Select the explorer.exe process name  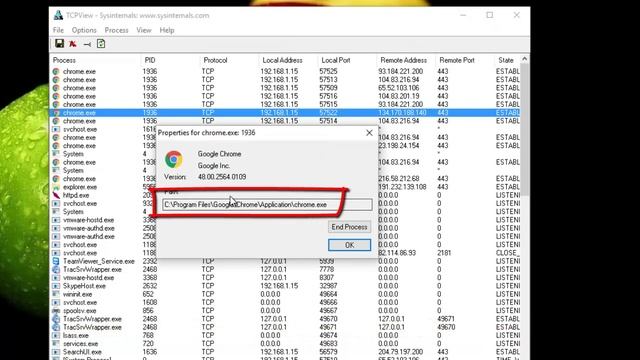coord(80,187)
